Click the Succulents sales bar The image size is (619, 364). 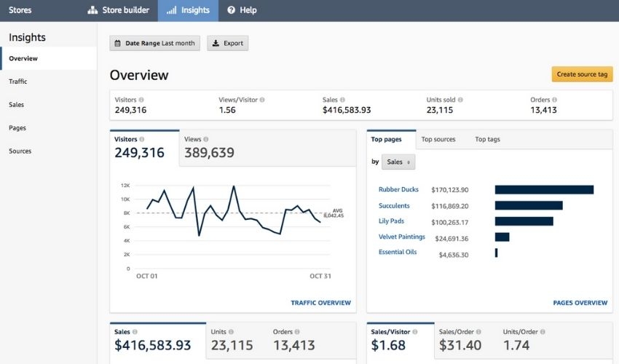529,205
